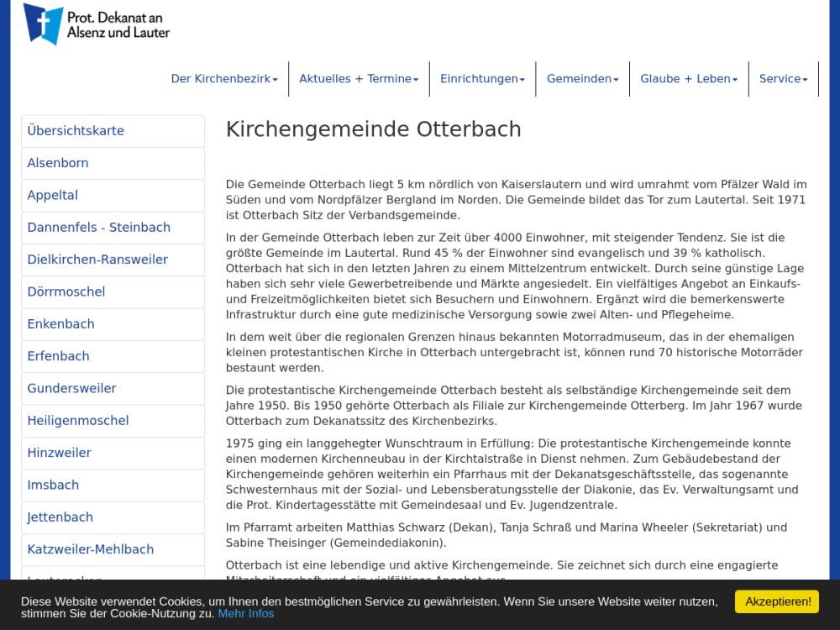Go to the Jettenbach parish page

60,517
